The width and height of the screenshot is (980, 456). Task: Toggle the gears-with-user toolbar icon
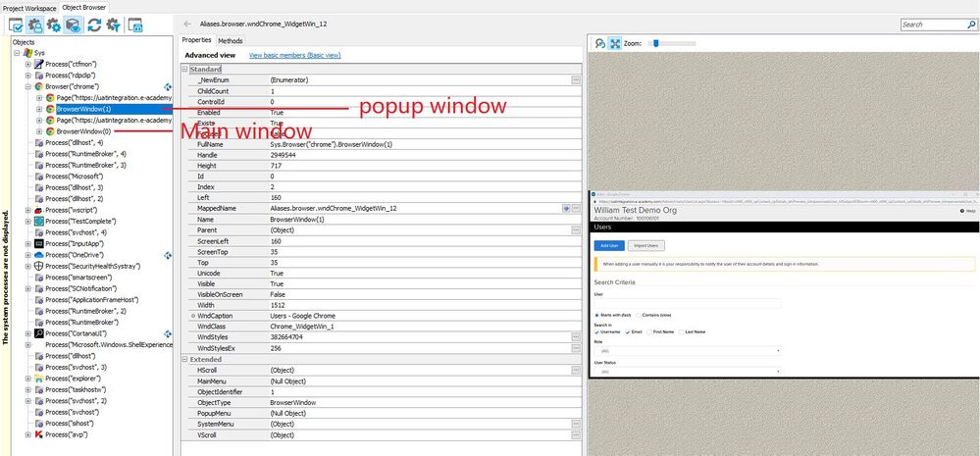(x=35, y=25)
